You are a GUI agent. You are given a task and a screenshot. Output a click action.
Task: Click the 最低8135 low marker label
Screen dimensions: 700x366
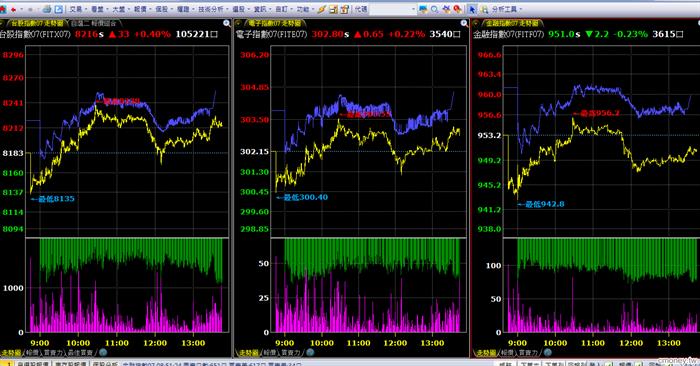click(53, 199)
